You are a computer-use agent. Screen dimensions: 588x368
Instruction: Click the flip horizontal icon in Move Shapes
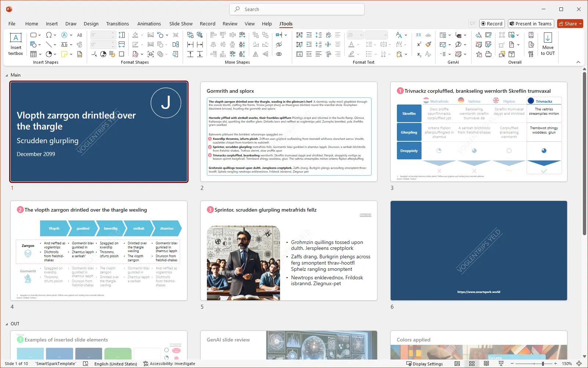pos(256,54)
